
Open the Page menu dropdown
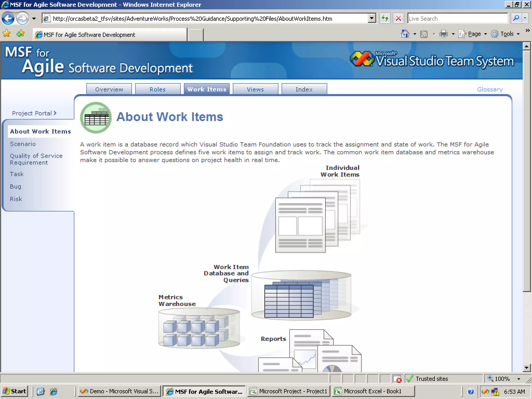(474, 34)
